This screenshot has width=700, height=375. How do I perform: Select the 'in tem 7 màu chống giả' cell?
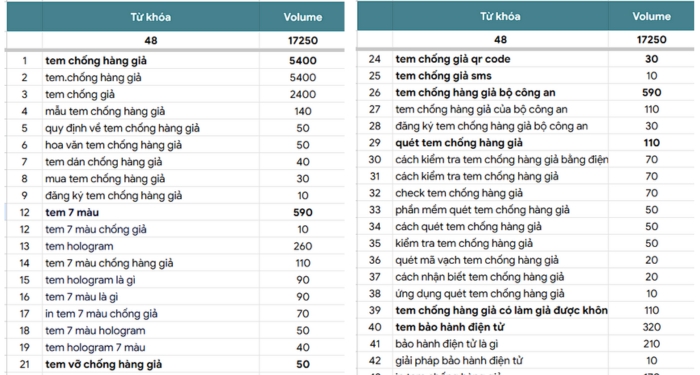(151, 314)
